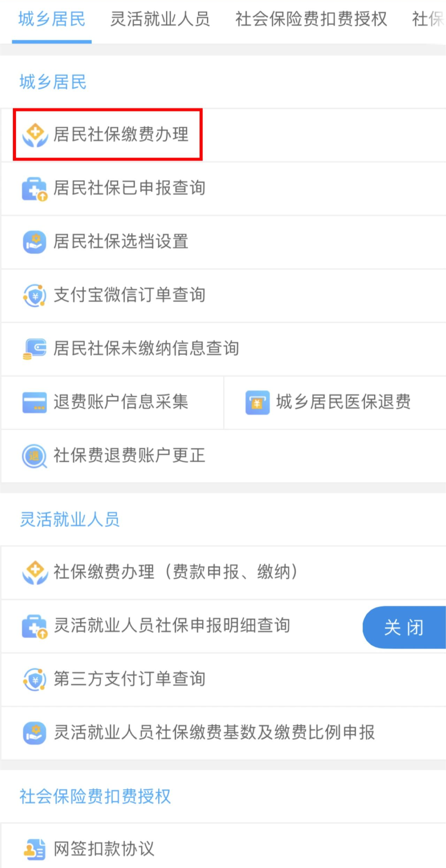Select the 城乡居民 tab at top
The height and width of the screenshot is (868, 446).
[52, 19]
